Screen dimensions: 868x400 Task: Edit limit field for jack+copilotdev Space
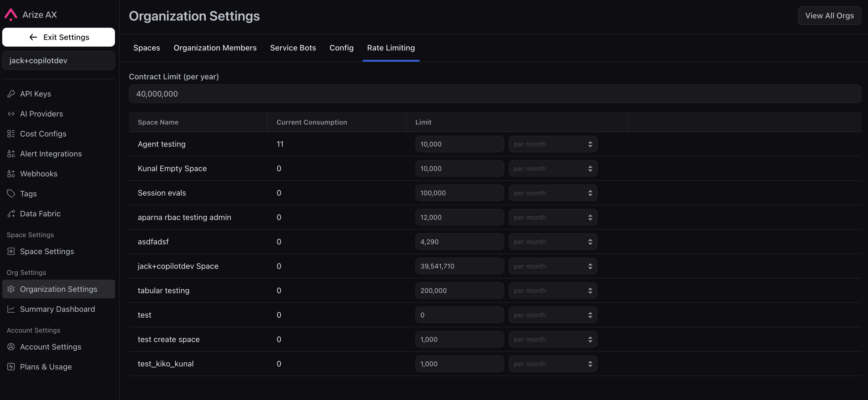(x=459, y=266)
